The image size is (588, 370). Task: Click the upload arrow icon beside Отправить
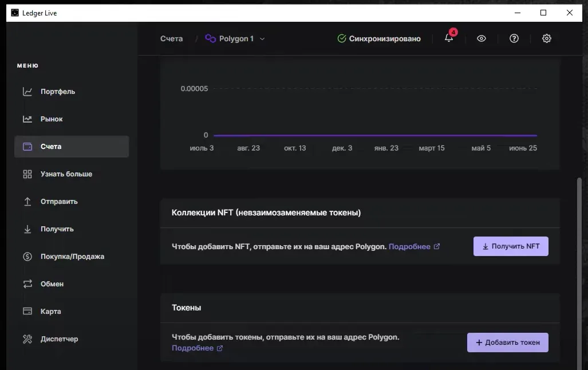pyautogui.click(x=27, y=202)
